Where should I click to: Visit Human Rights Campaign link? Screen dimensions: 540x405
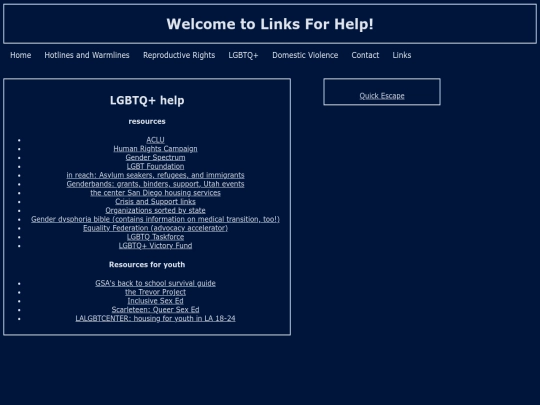(155, 149)
